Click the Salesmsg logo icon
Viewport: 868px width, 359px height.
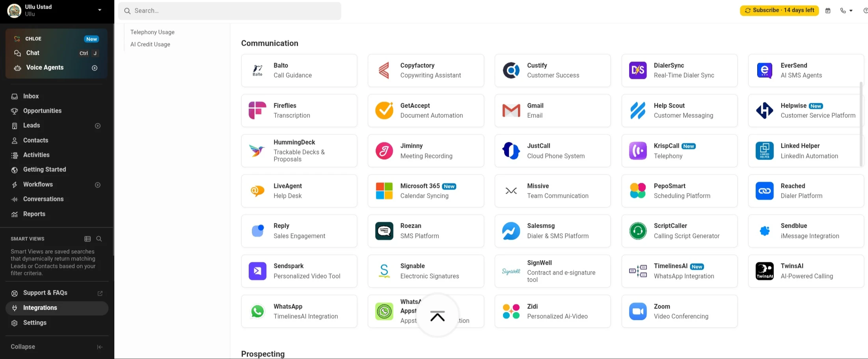511,231
